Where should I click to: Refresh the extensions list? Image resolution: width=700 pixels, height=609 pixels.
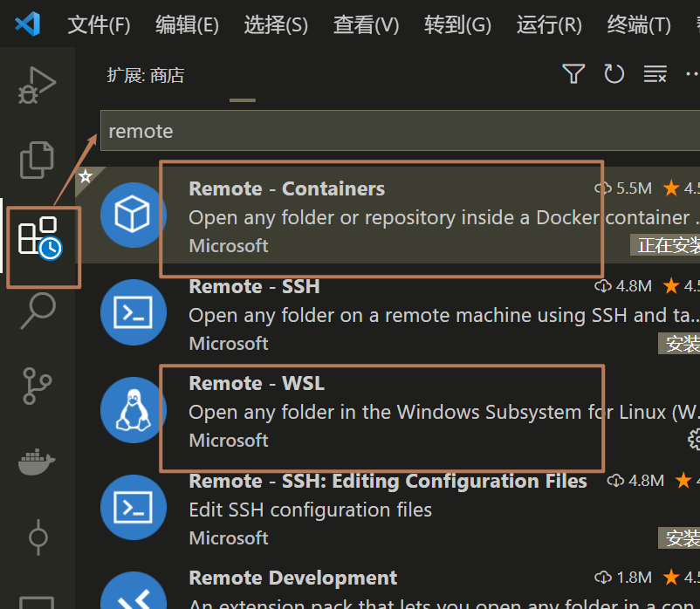point(614,73)
